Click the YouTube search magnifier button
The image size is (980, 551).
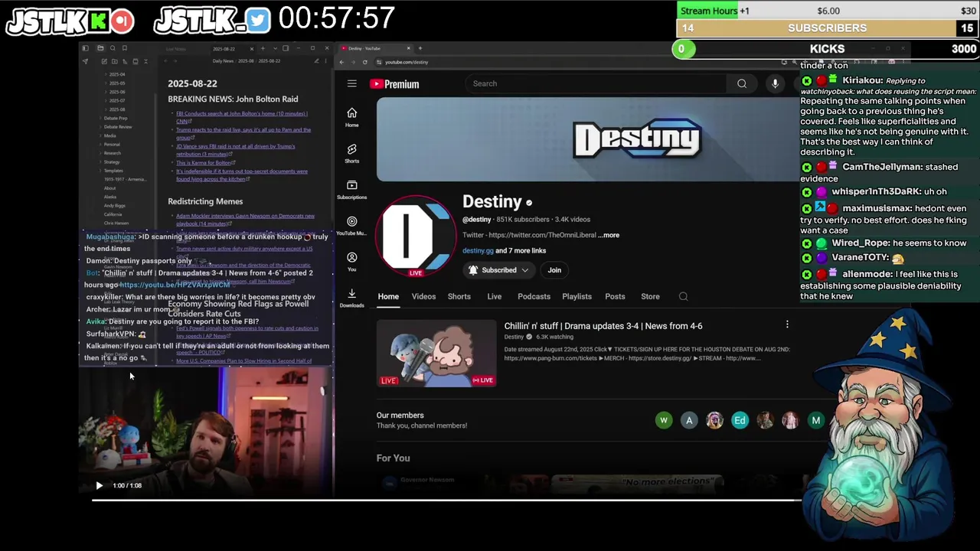741,83
